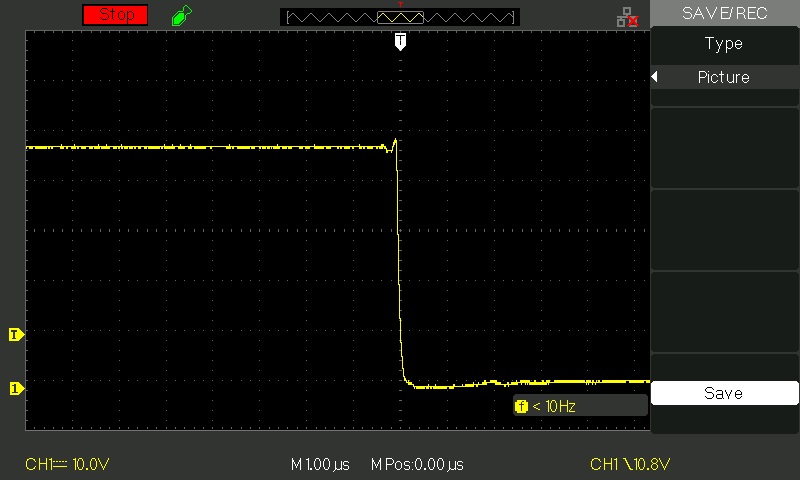Click the green USB drive icon
Image resolution: width=800 pixels, height=480 pixels.
coord(182,15)
